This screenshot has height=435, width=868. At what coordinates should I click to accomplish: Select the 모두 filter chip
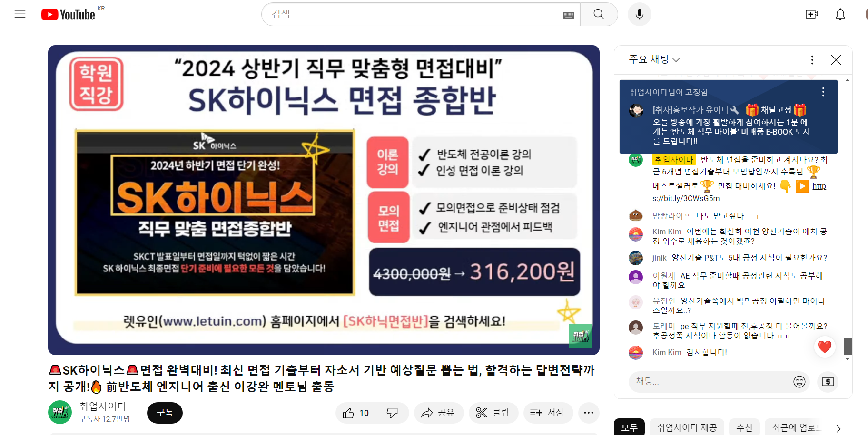point(629,427)
